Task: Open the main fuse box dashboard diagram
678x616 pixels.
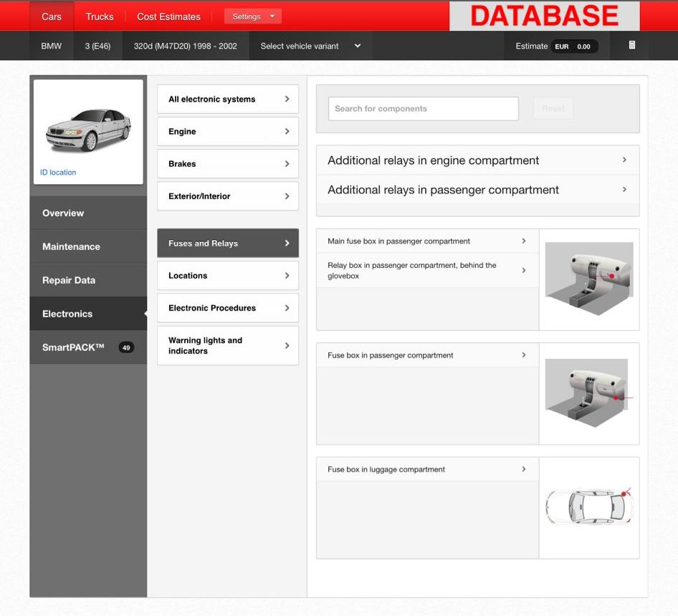Action: coord(588,279)
